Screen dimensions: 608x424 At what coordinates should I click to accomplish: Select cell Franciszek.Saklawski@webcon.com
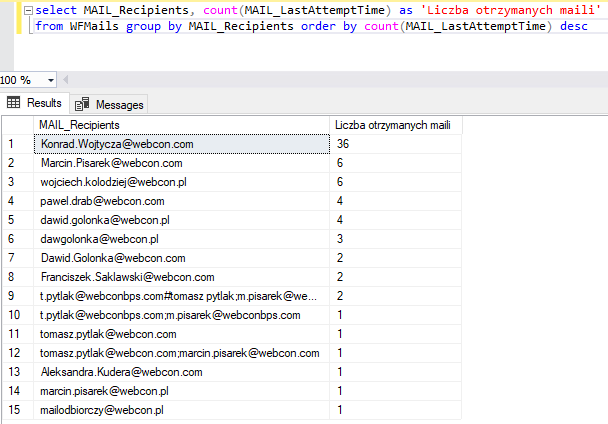181,277
